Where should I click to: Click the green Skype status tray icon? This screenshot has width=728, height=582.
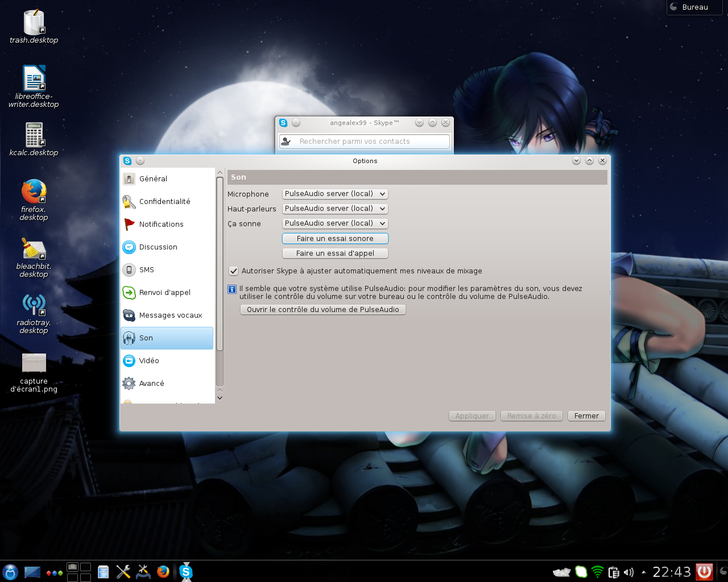tap(581, 572)
